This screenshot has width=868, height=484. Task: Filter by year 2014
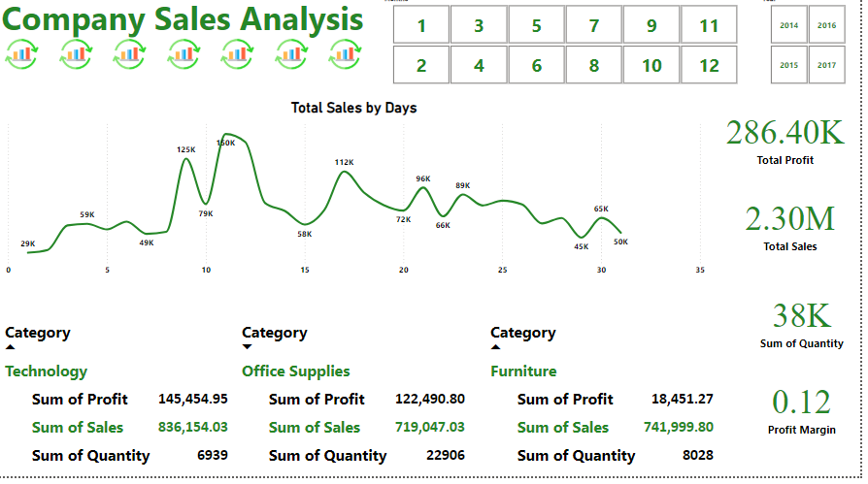pyautogui.click(x=788, y=25)
